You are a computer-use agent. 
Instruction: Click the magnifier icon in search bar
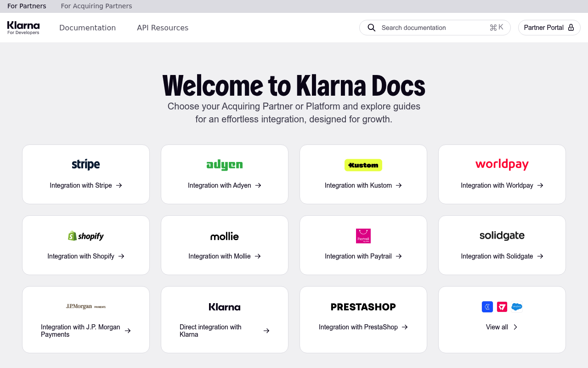coord(372,28)
